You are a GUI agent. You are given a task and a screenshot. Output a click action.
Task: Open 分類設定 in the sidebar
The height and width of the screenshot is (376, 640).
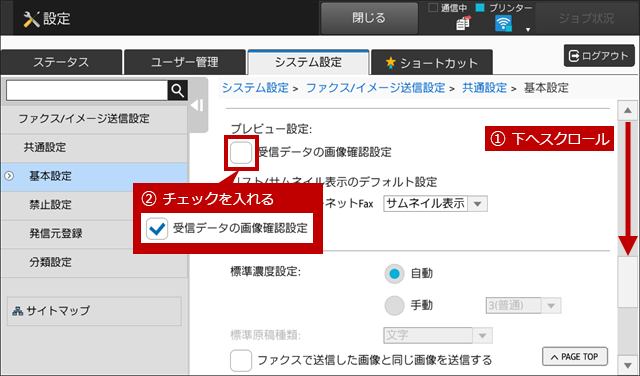click(94, 262)
